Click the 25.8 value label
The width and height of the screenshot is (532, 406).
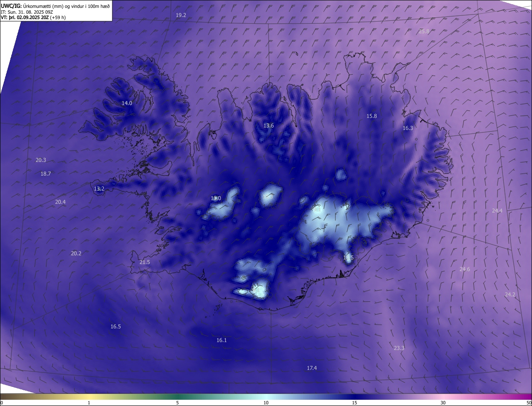424,31
